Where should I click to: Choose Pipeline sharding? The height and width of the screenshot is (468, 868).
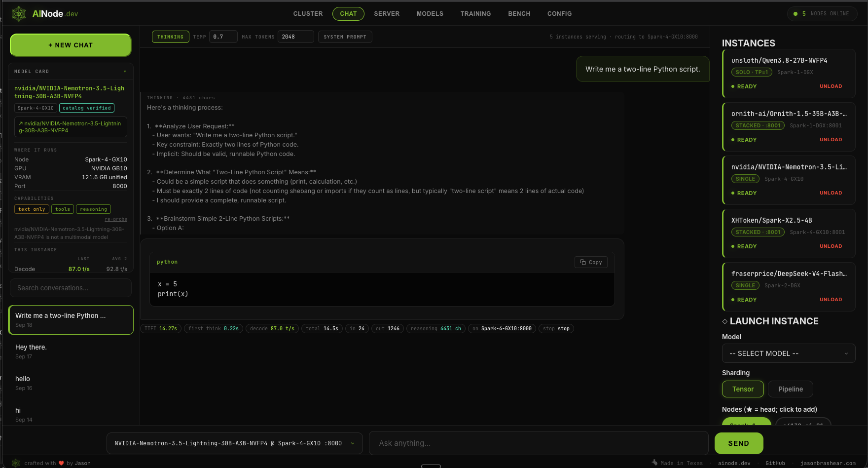click(790, 389)
